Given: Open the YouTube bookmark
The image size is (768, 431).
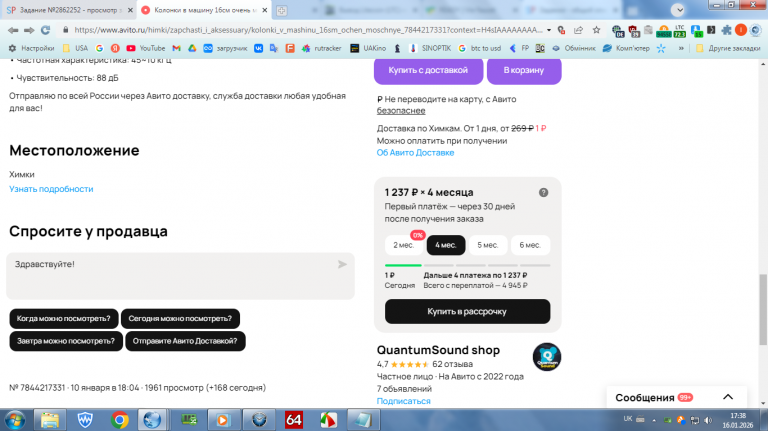Looking at the screenshot, I should (x=146, y=48).
